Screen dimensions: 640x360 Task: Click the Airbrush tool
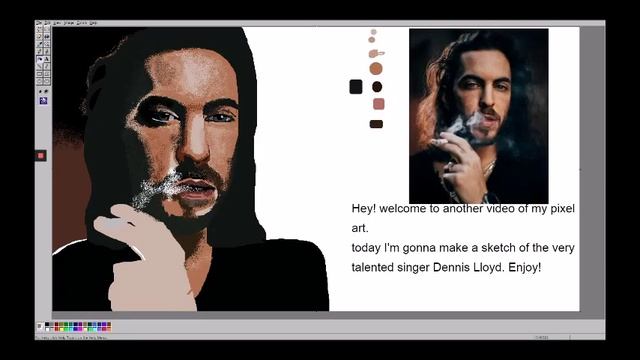(x=39, y=59)
